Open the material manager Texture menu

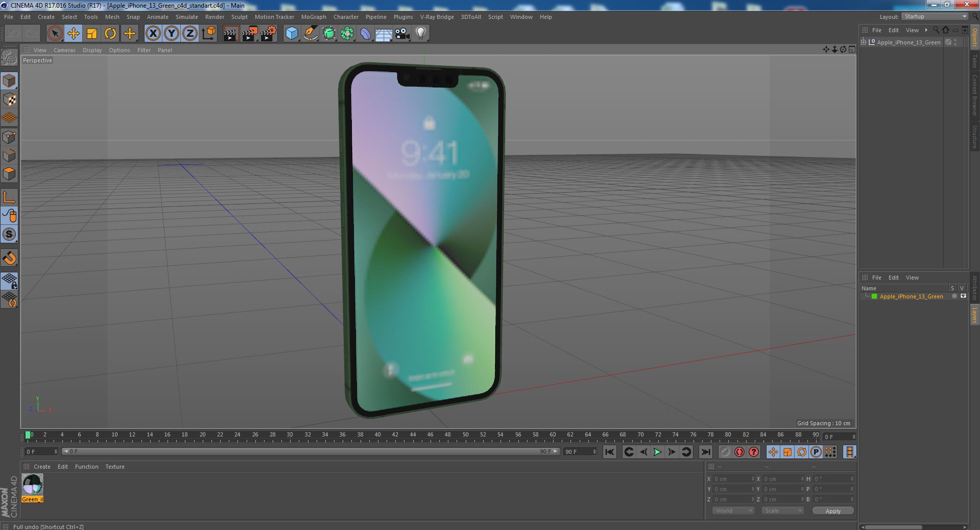click(115, 467)
